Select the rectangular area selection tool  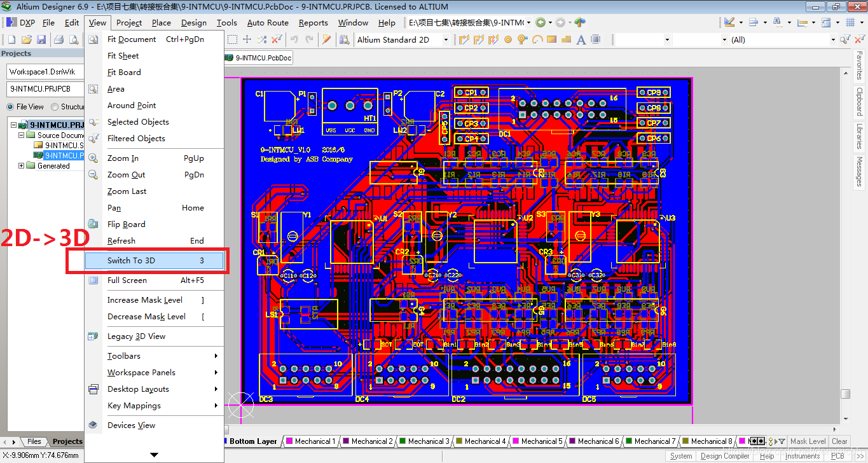[x=233, y=39]
